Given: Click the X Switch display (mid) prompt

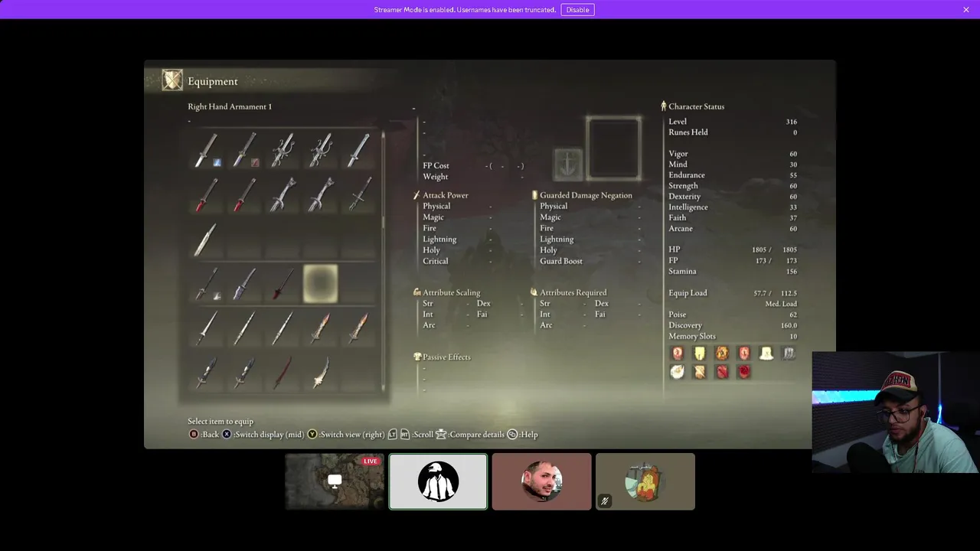Looking at the screenshot, I should tap(263, 434).
